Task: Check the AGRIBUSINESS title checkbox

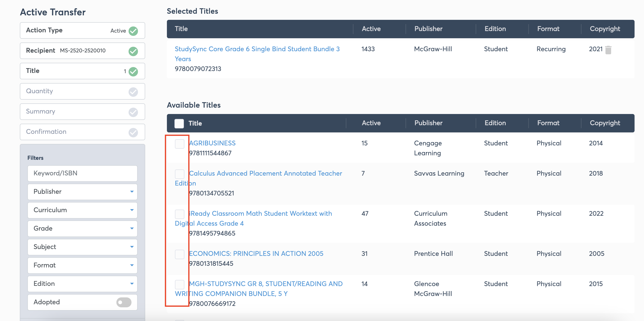Action: point(179,144)
